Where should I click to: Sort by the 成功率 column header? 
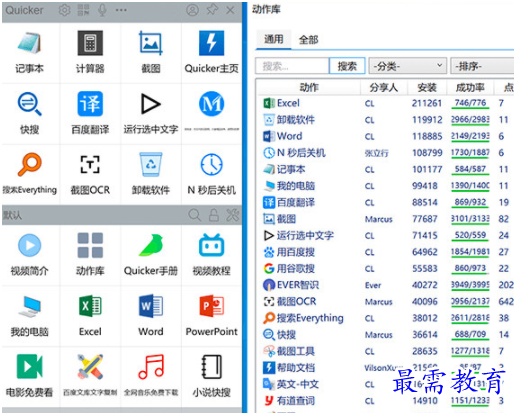(x=470, y=88)
